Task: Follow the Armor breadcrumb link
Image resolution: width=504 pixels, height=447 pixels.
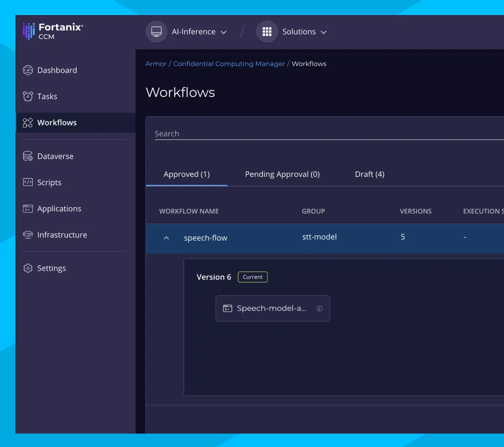Action: (156, 64)
